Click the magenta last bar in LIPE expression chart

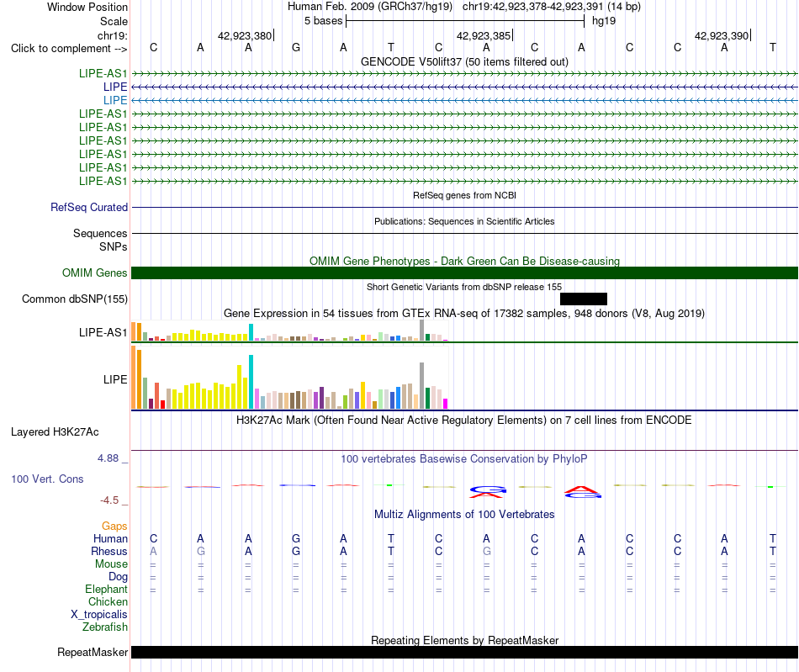tap(446, 404)
